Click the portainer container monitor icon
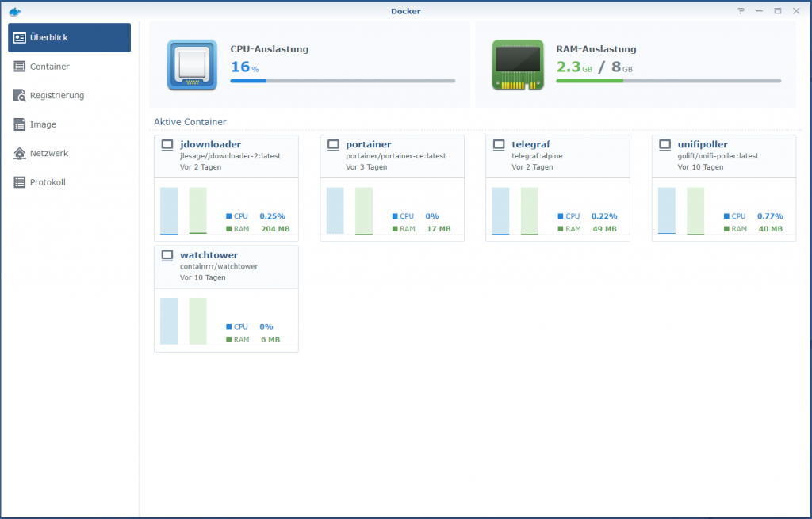The width and height of the screenshot is (812, 519). tap(334, 145)
